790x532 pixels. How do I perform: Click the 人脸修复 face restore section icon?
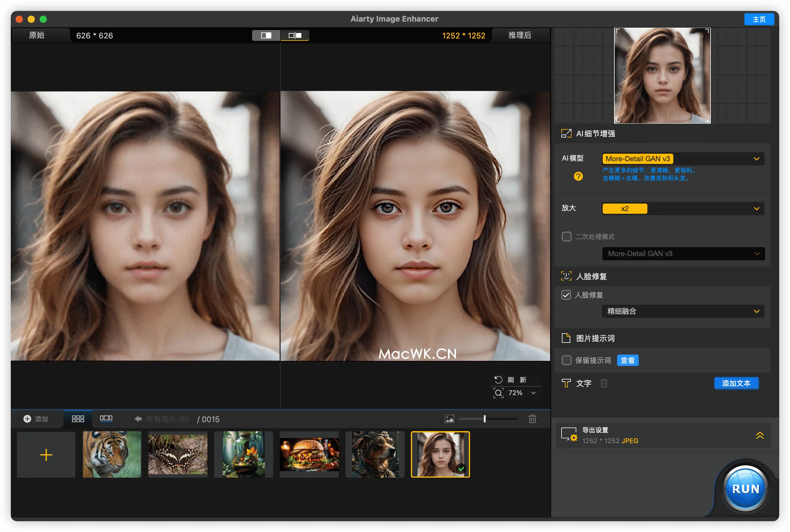[566, 276]
